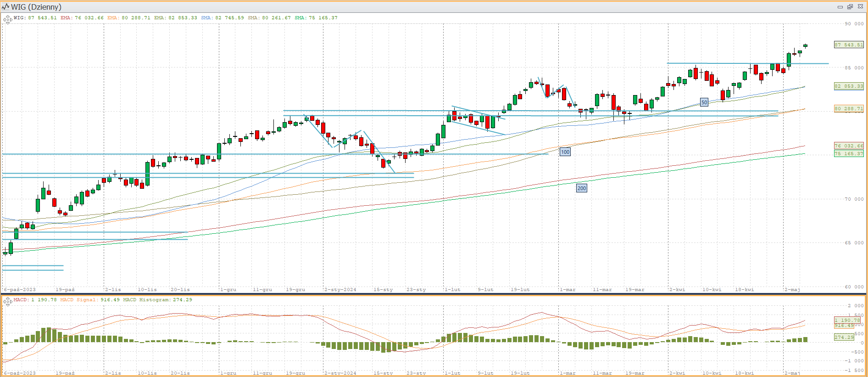Click the chart icon beside WIG title
The height and width of the screenshot is (377, 868).
click(6, 6)
